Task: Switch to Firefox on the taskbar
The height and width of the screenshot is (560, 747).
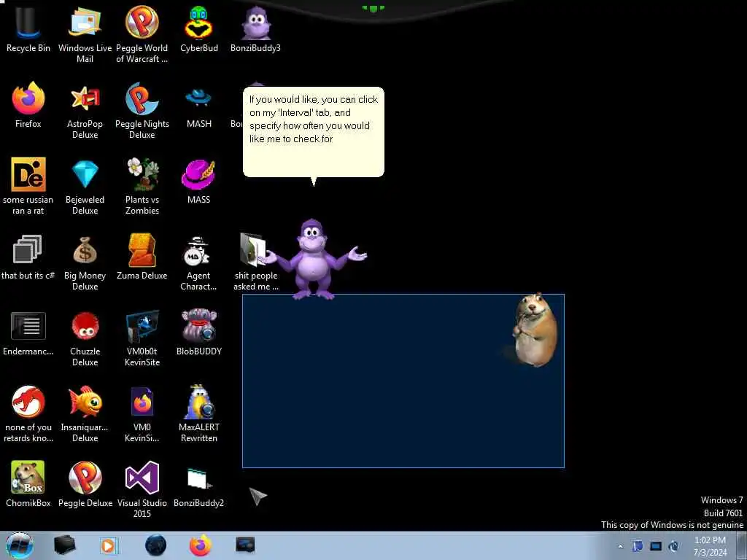Action: [201, 545]
